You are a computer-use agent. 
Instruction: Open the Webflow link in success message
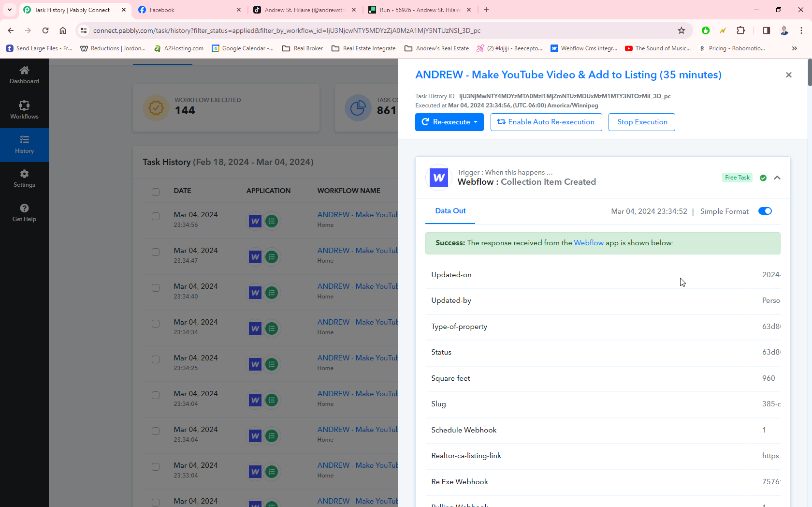point(589,243)
